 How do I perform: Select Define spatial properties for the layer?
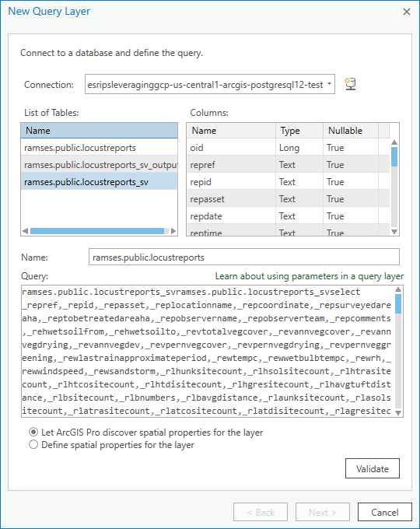(33, 445)
